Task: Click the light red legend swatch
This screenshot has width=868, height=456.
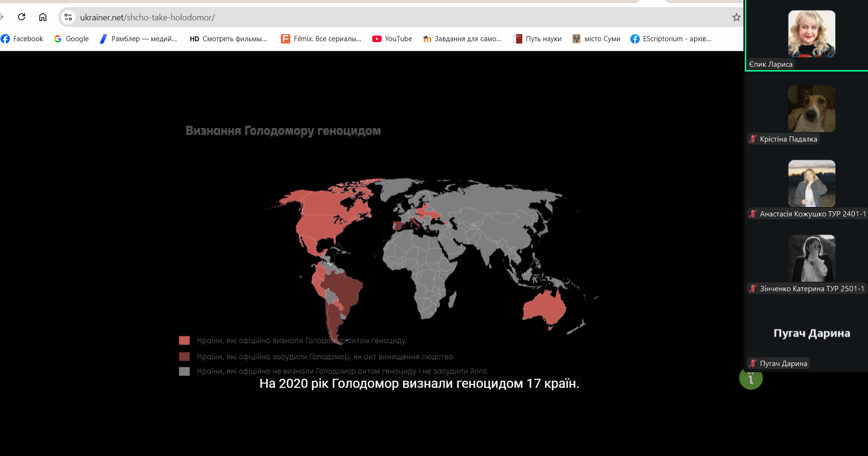Action: pyautogui.click(x=184, y=340)
